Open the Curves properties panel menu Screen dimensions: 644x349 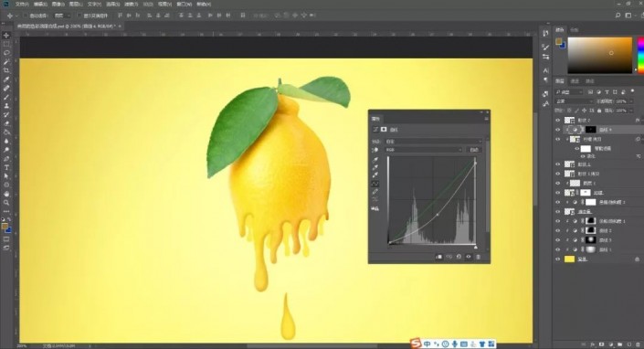[486, 119]
